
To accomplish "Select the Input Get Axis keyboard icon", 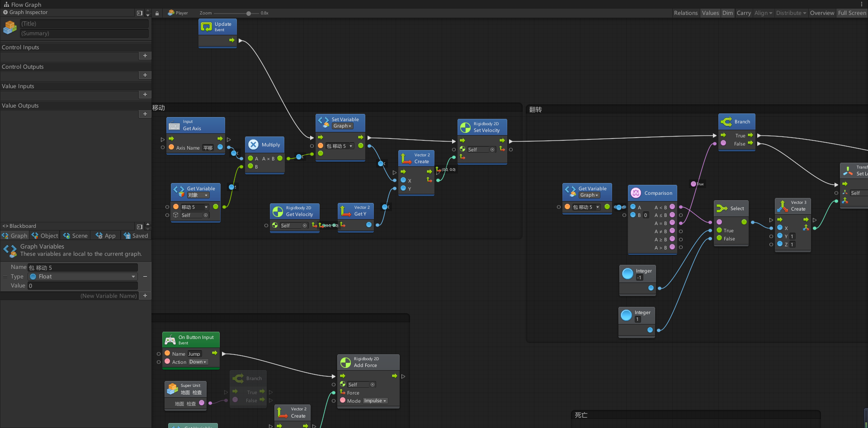I will click(174, 125).
